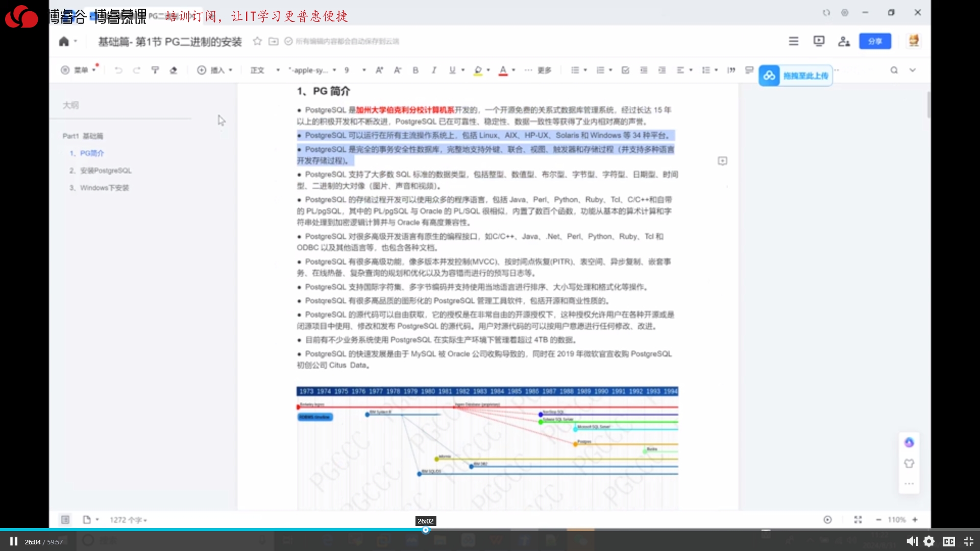This screenshot has width=980, height=551.
Task: Open the -apple-sy... font family dropdown
Action: tap(312, 70)
